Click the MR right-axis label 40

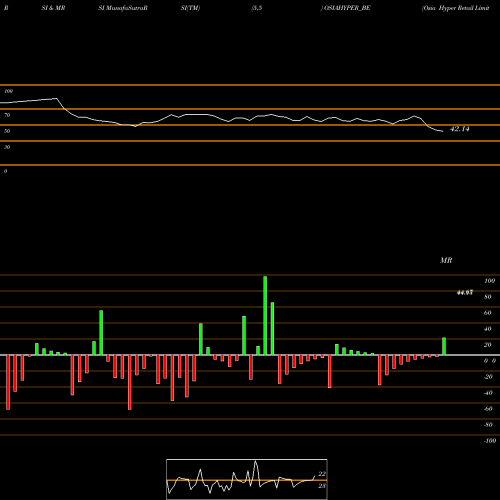pos(488,329)
